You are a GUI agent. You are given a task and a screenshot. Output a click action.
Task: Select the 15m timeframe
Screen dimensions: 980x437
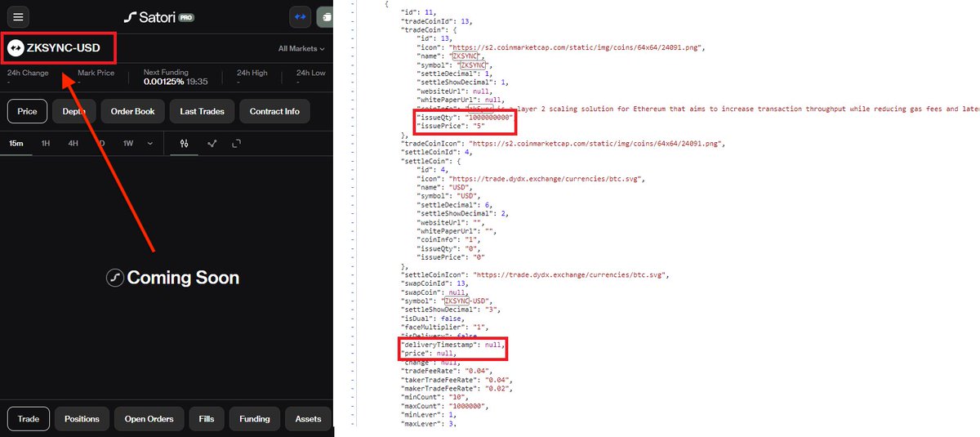(16, 143)
